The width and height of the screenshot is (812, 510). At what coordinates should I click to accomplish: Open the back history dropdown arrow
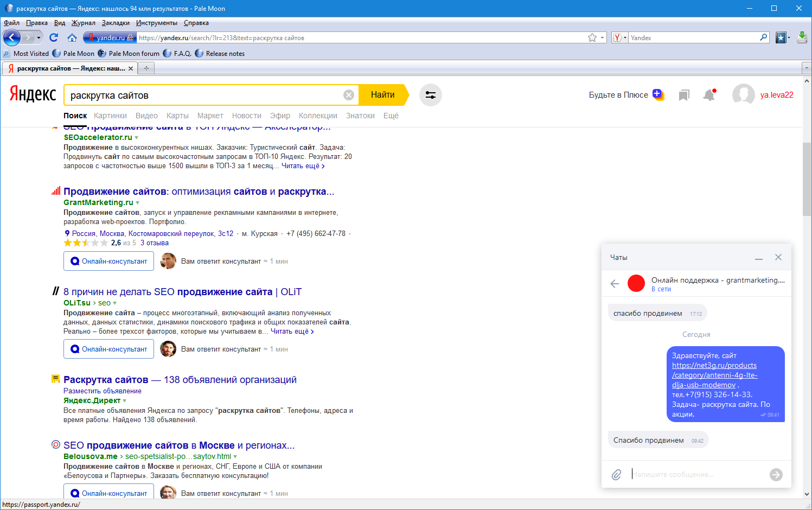[x=39, y=37]
